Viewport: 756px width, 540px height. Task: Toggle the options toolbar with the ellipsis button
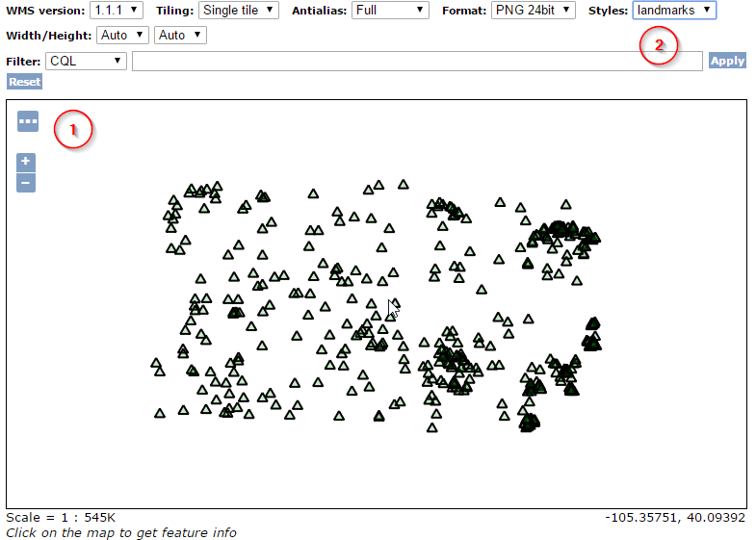coord(28,121)
